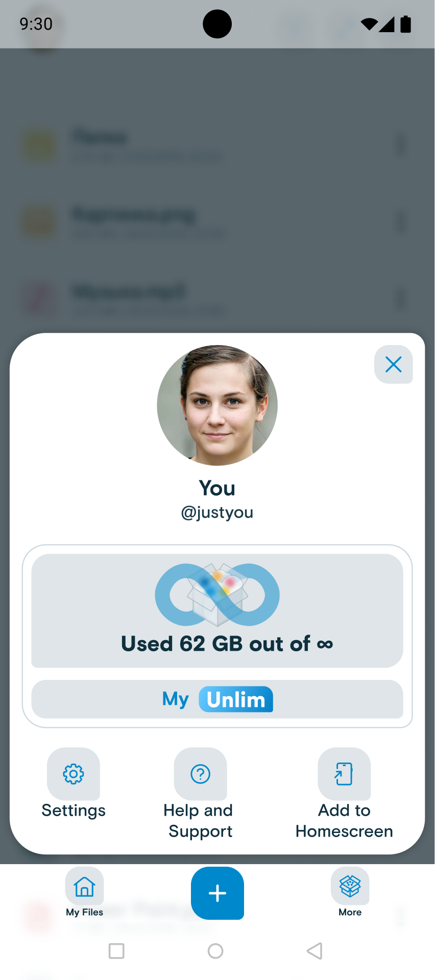Tap the infinity storage illustration
Viewport: 435px width, 980px height.
[216, 595]
